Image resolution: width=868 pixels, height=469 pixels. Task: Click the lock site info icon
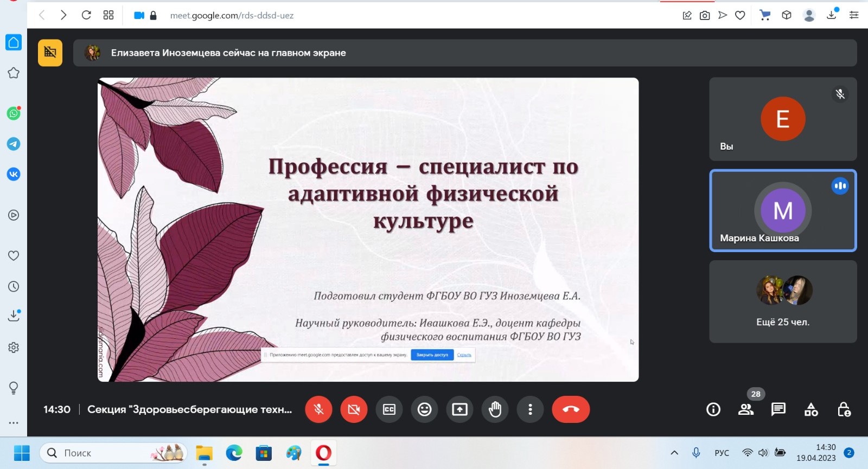(x=153, y=16)
